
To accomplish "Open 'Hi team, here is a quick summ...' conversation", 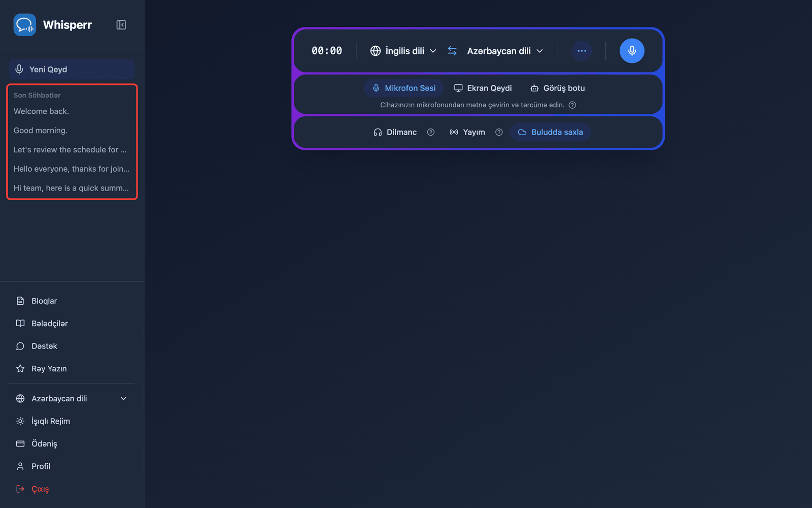I will point(72,188).
